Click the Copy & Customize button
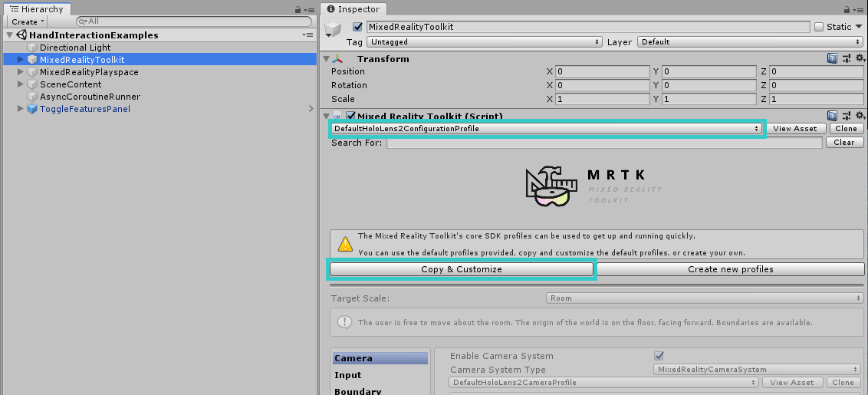868x395 pixels. [461, 269]
